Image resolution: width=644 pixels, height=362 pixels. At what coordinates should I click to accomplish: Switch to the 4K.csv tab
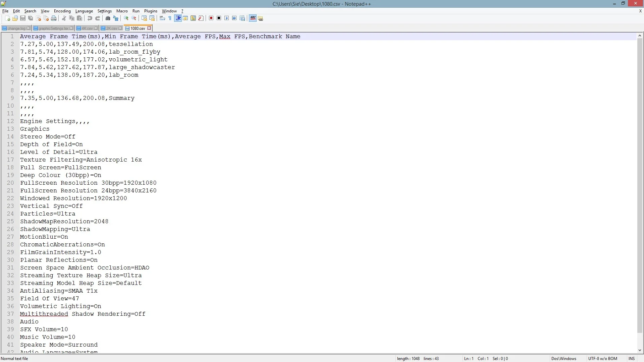click(x=87, y=28)
